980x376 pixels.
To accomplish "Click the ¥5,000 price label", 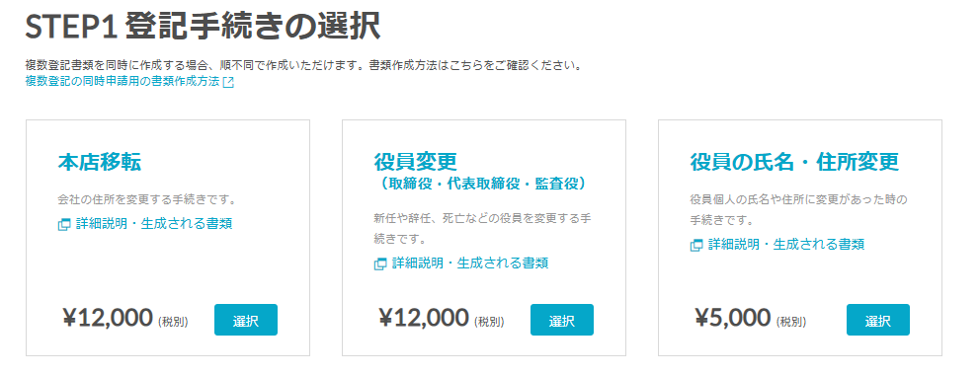I will point(732,319).
